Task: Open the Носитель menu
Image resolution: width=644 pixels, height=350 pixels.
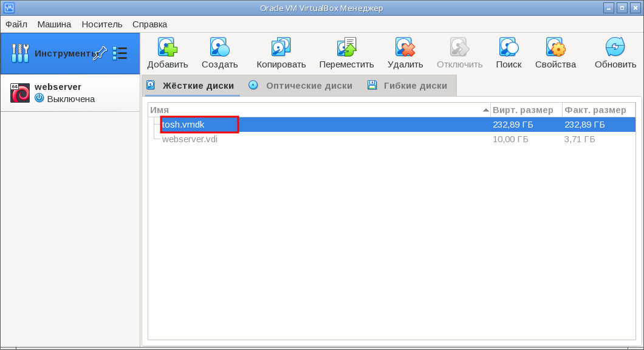Action: (x=102, y=24)
